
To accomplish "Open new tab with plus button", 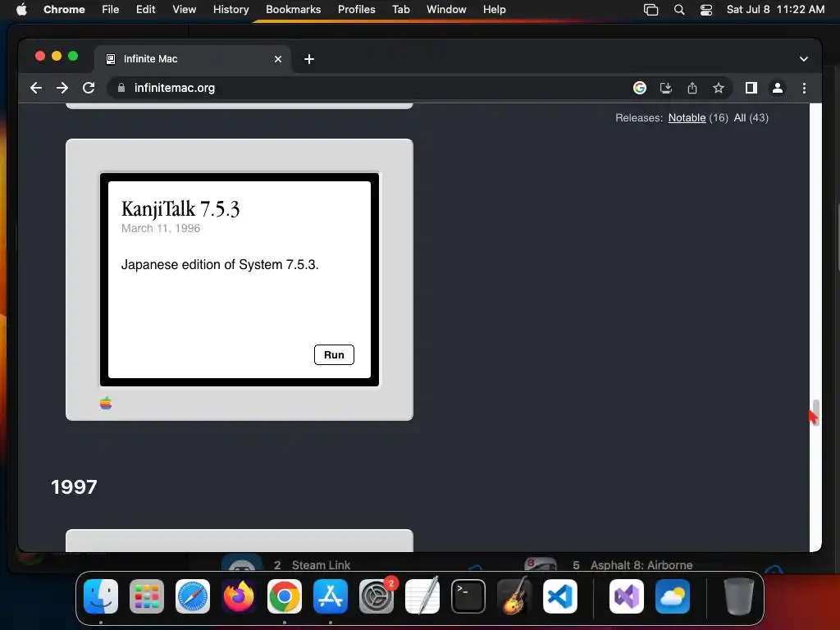I will 309,59.
